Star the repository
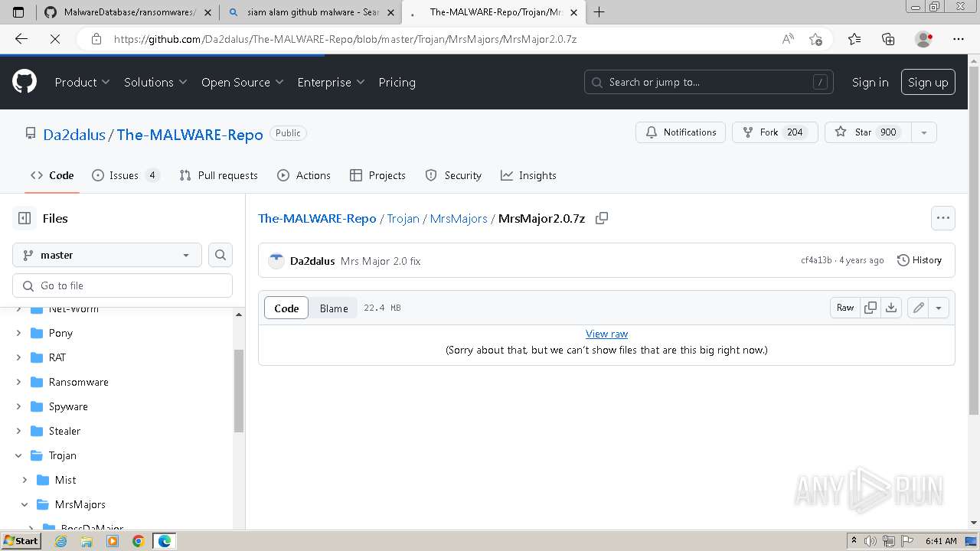The image size is (980, 551). pos(869,132)
